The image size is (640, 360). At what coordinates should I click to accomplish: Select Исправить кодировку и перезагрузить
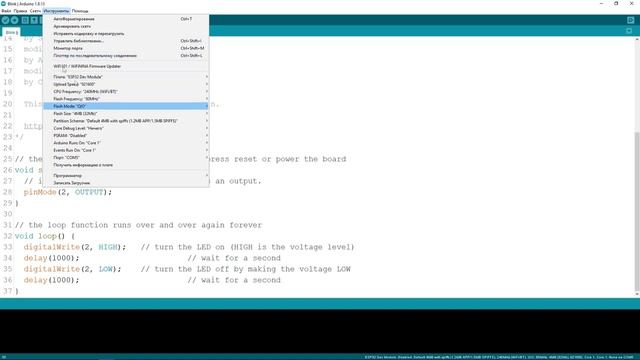pos(126,33)
